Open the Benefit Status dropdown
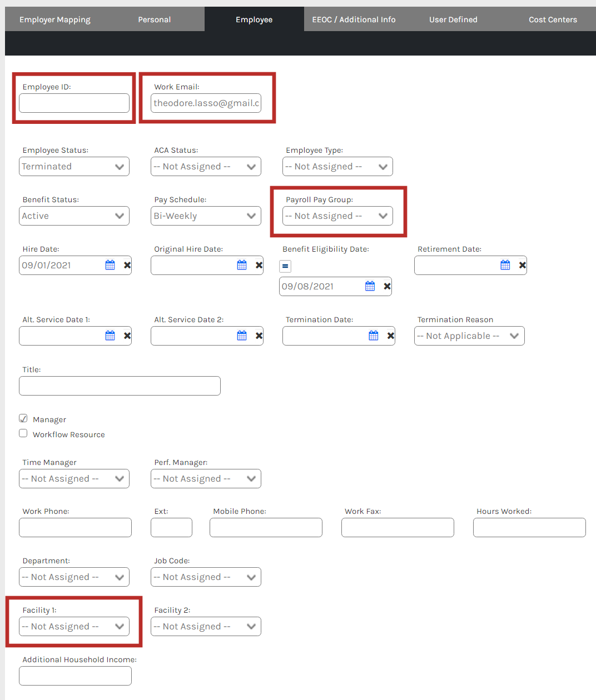This screenshot has width=596, height=700. click(x=74, y=216)
